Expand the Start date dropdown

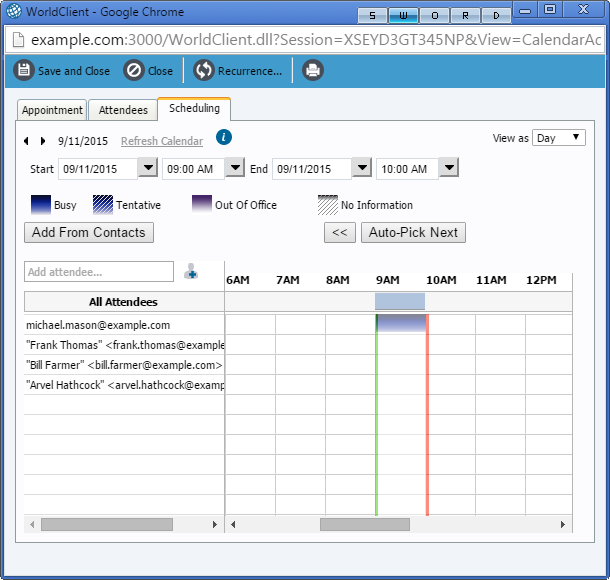(x=147, y=169)
